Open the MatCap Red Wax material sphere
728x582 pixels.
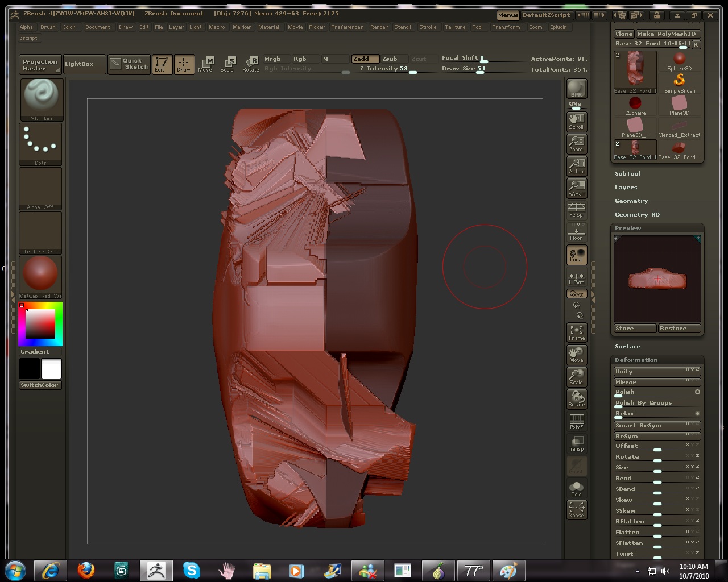pos(41,277)
